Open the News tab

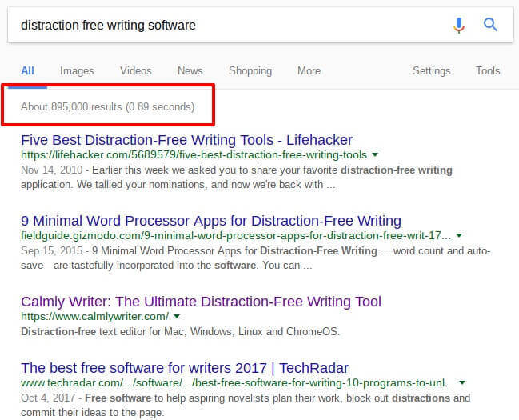coord(190,70)
